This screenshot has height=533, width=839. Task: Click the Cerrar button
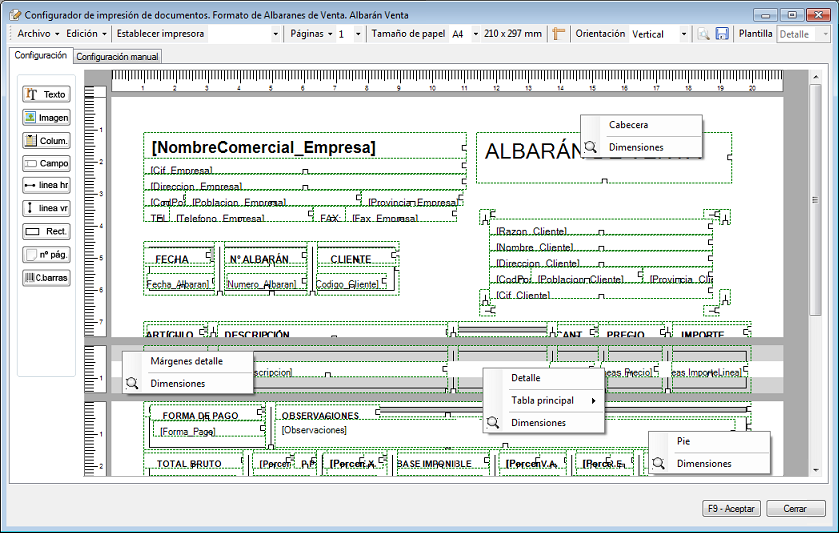(795, 509)
